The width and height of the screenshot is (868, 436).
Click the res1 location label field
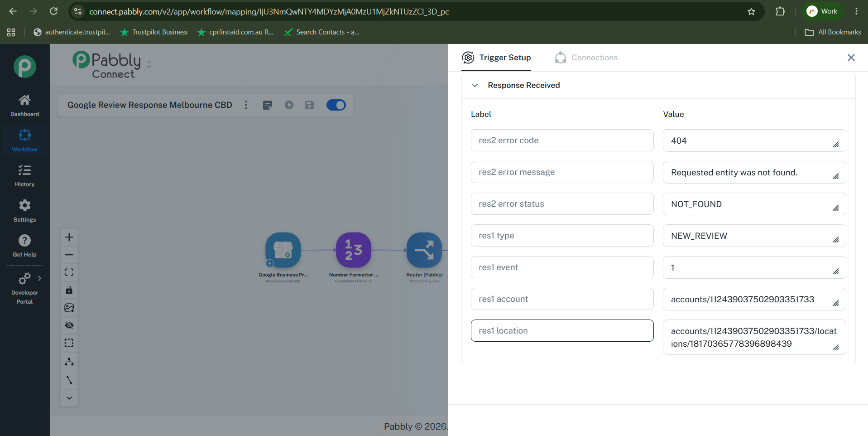(x=562, y=331)
